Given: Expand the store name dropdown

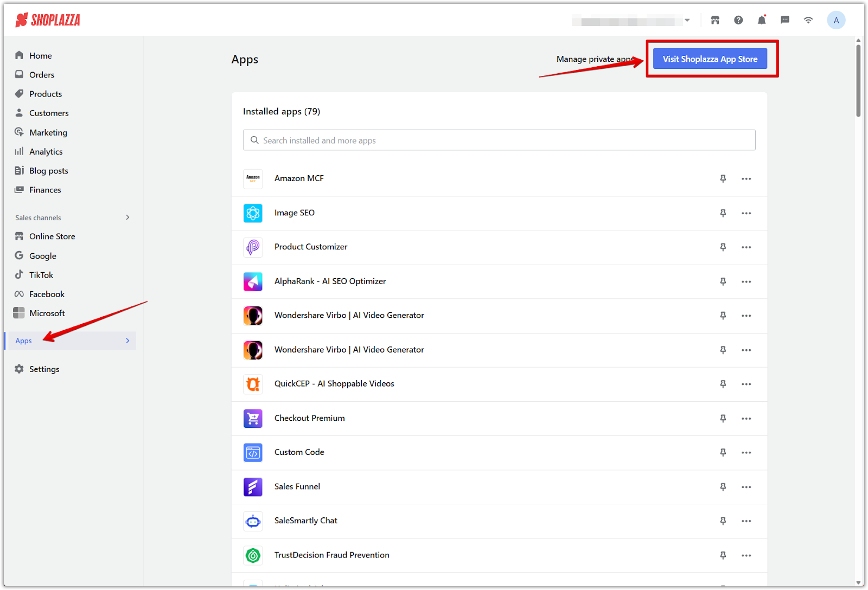Looking at the screenshot, I should [x=687, y=21].
